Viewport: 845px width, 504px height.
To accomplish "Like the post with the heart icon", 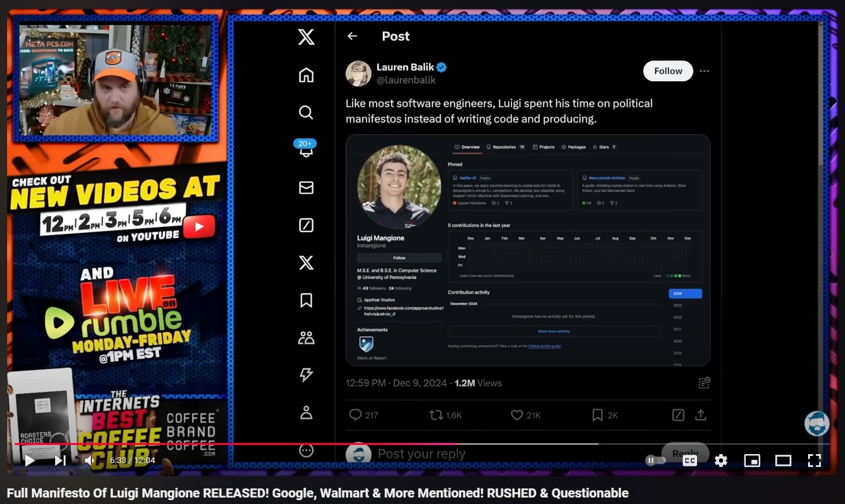I will pyautogui.click(x=517, y=414).
